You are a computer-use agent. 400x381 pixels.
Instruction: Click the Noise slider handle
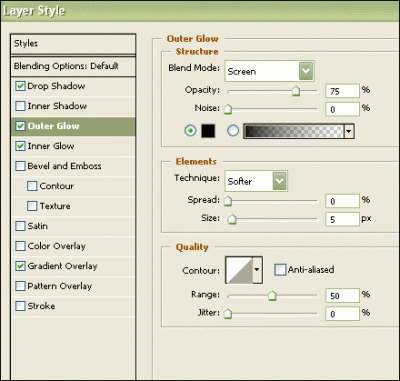pyautogui.click(x=228, y=109)
